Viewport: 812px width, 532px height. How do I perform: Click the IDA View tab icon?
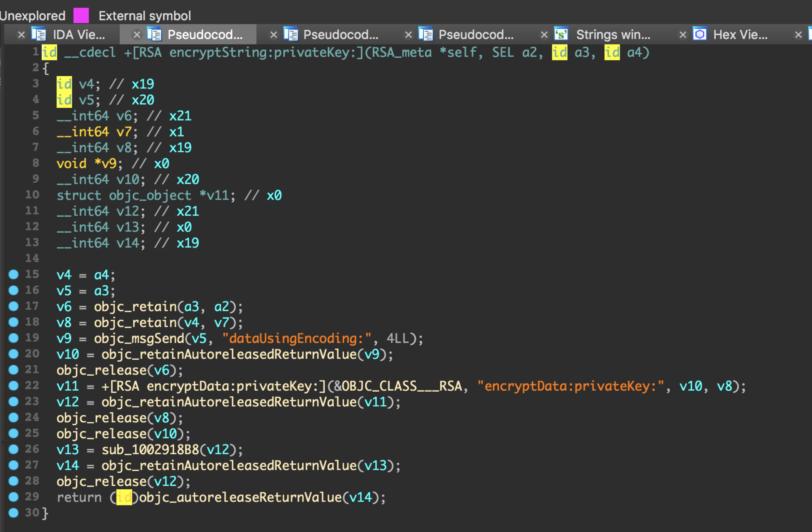(39, 34)
